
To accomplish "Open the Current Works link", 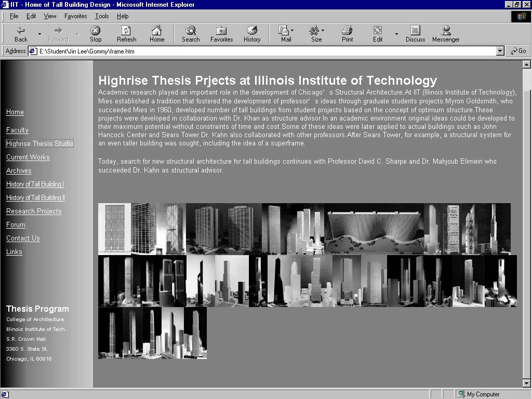I will (x=28, y=157).
